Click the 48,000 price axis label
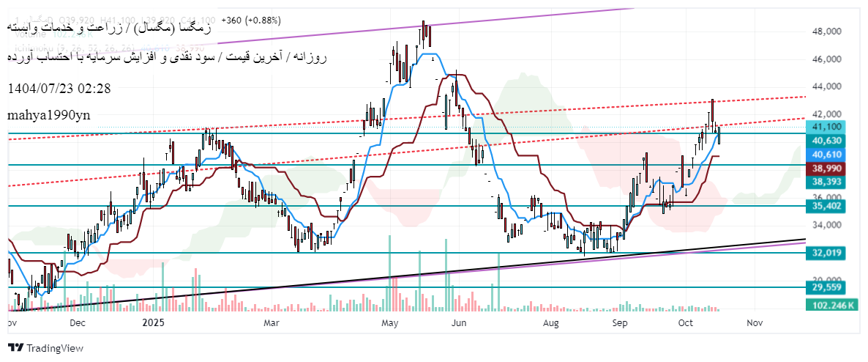Image resolution: width=868 pixels, height=362 pixels. pos(826,32)
